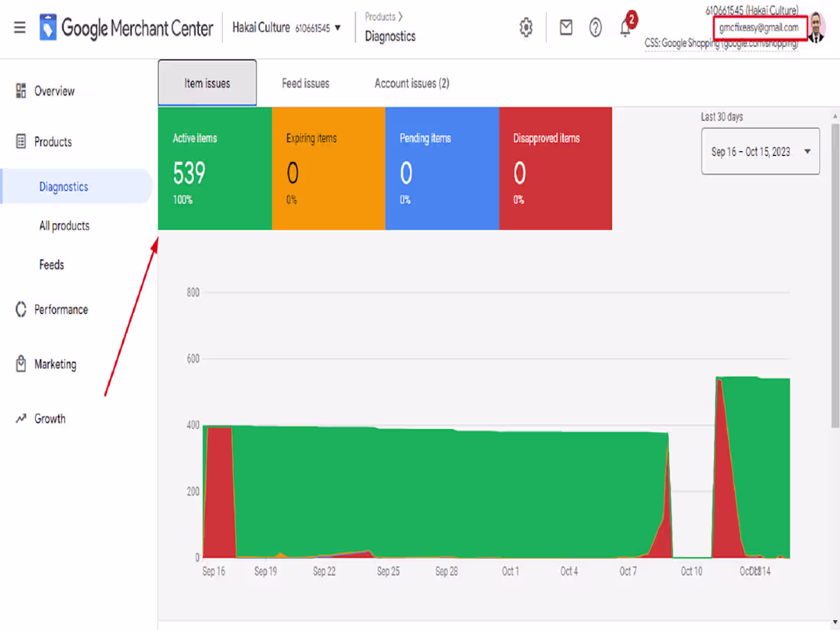
Task: Click the Overview icon in the sidebar
Action: [22, 90]
